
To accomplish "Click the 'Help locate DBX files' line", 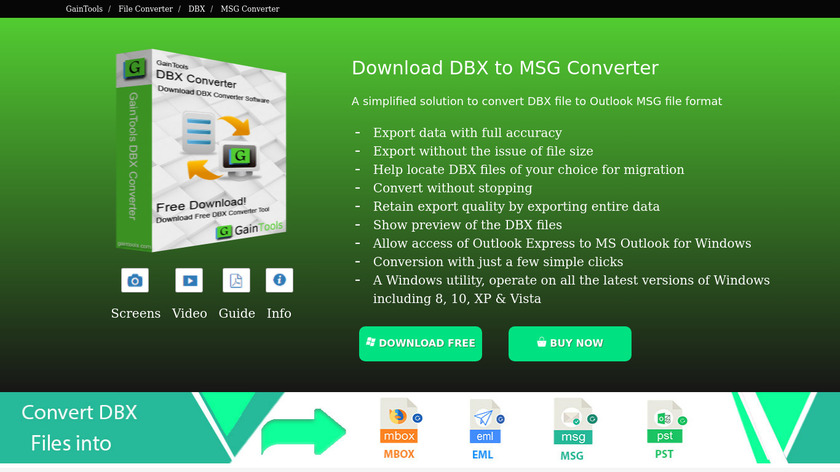I will click(x=529, y=170).
